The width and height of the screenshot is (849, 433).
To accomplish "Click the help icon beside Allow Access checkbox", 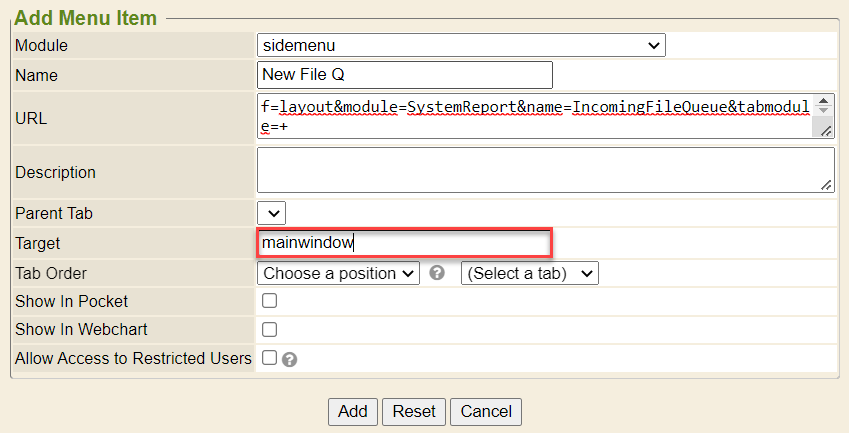I will click(290, 359).
